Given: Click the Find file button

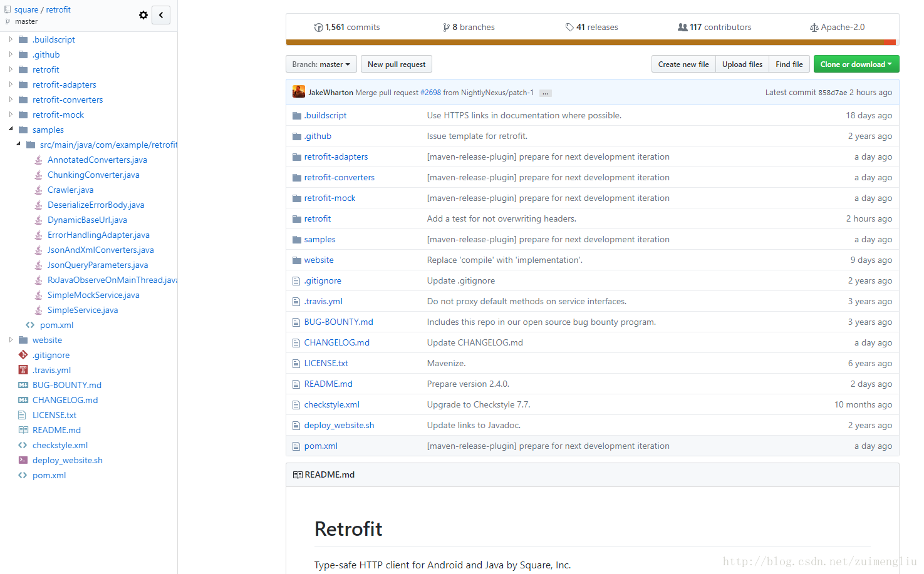Looking at the screenshot, I should (789, 64).
